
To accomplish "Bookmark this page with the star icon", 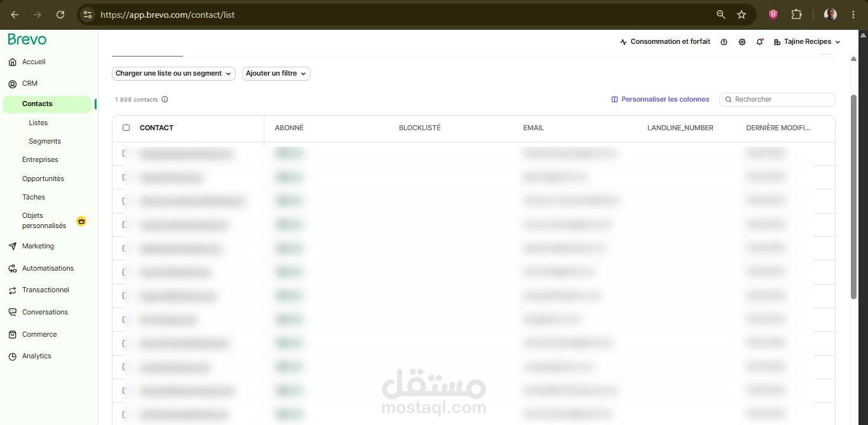I will pos(742,15).
